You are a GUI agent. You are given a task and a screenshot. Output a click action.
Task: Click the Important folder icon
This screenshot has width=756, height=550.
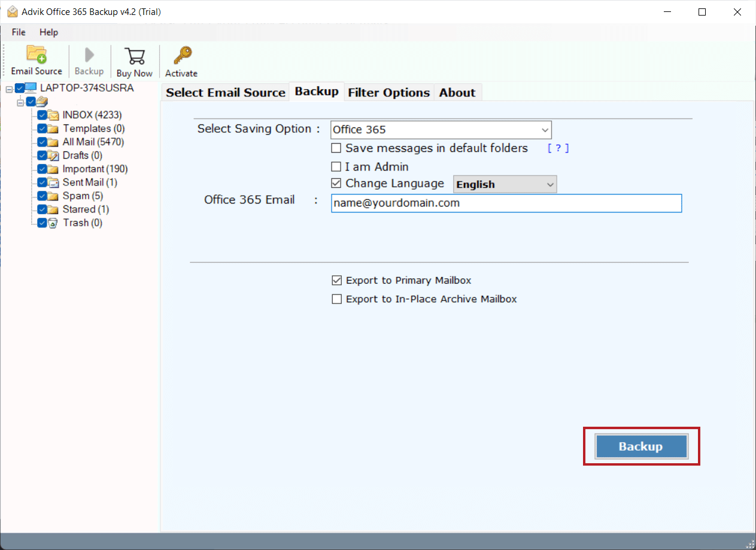pyautogui.click(x=53, y=169)
